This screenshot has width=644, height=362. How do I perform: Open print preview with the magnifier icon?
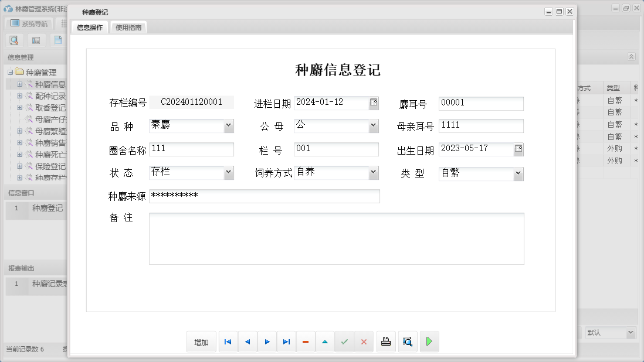tap(408, 341)
